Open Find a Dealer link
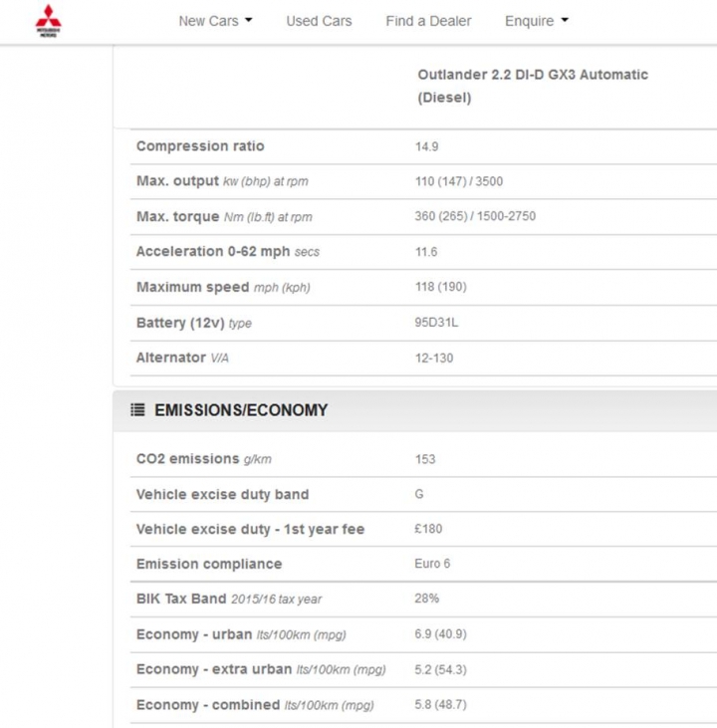The height and width of the screenshot is (728, 717). point(428,21)
